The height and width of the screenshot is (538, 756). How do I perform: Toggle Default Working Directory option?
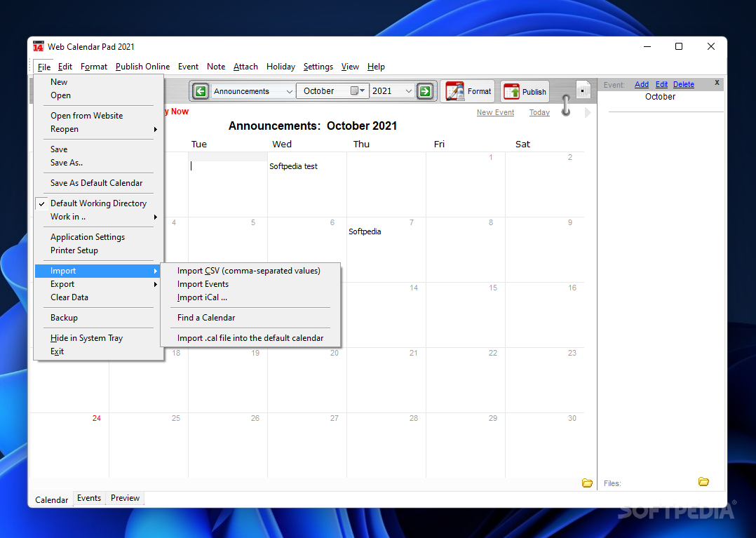point(99,203)
